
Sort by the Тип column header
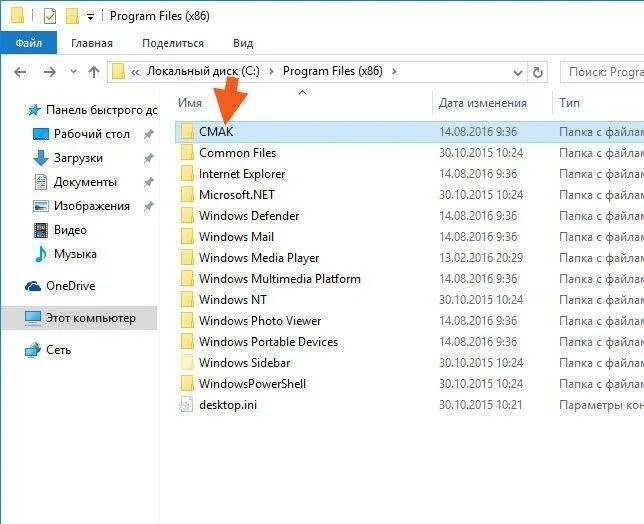569,103
